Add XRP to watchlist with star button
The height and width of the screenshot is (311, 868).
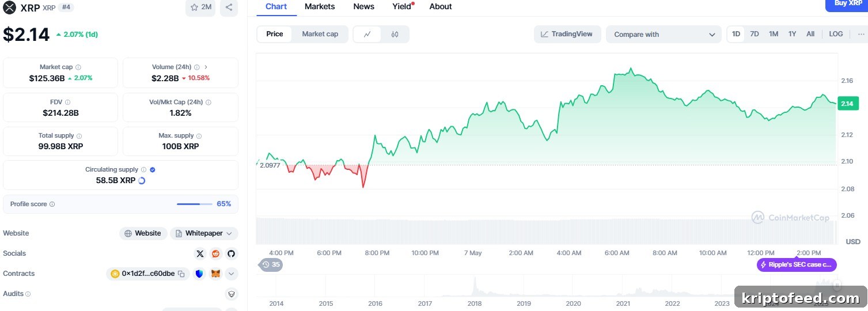200,7
